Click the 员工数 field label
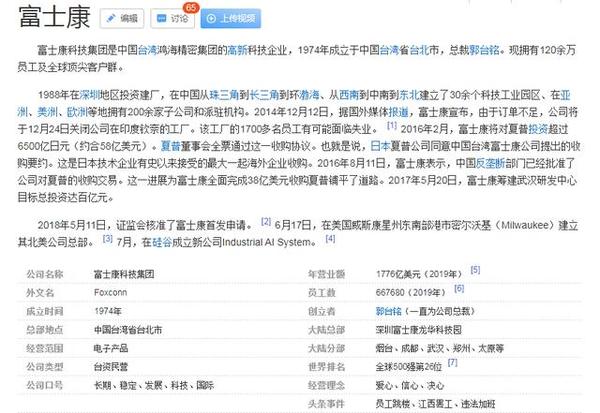Viewport: 600px width, 413px height. 322,292
